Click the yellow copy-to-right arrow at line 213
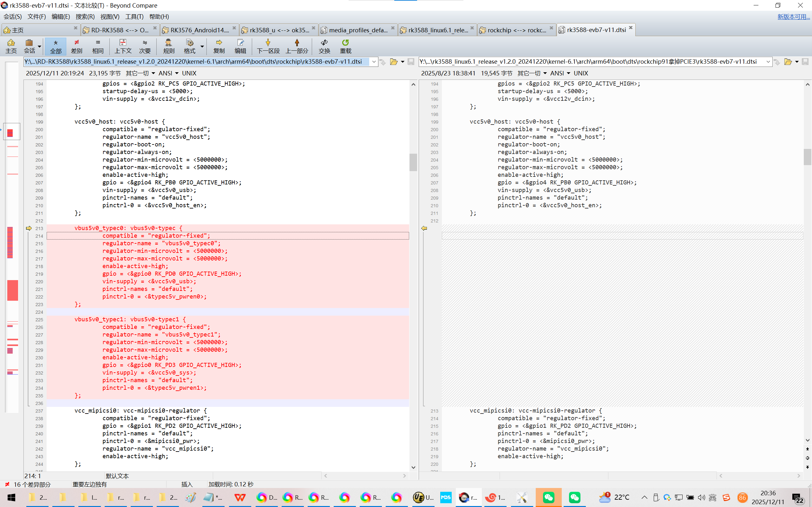 pyautogui.click(x=29, y=228)
